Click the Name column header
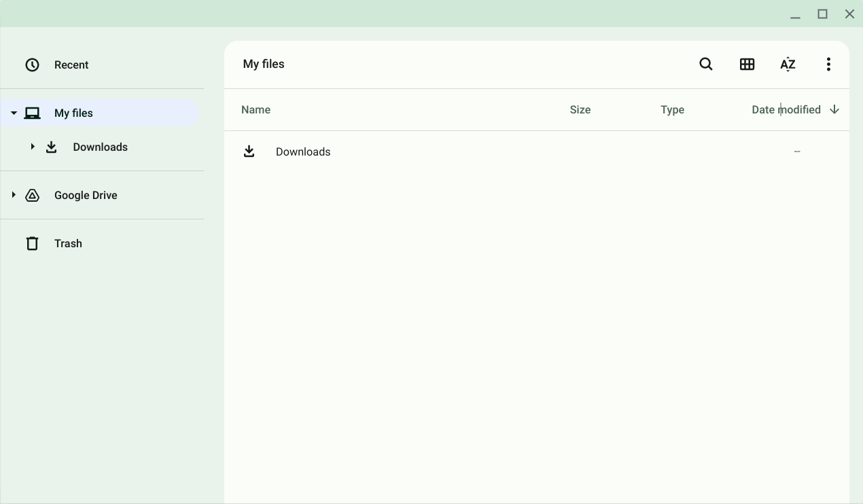Image resolution: width=863 pixels, height=504 pixels. coord(256,109)
